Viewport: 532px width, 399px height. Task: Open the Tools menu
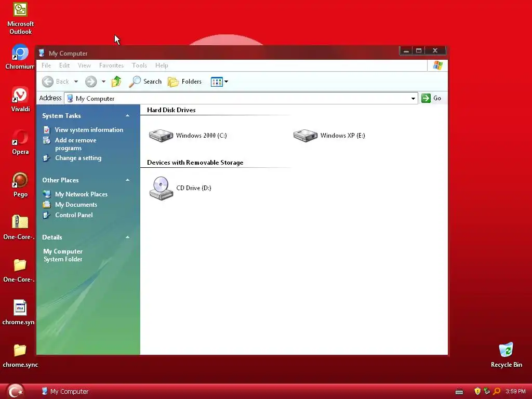pos(139,65)
